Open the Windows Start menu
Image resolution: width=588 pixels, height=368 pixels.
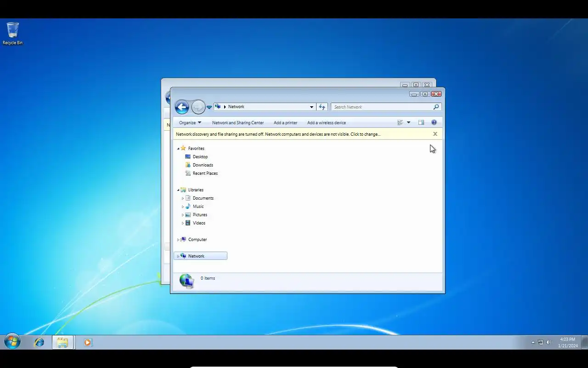(x=12, y=342)
